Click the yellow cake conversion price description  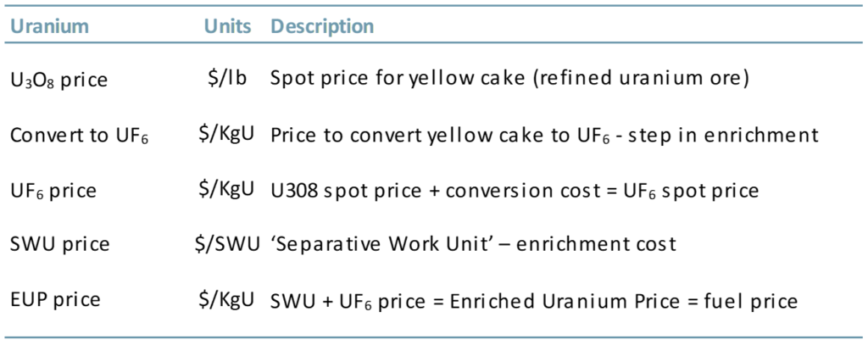(x=544, y=134)
